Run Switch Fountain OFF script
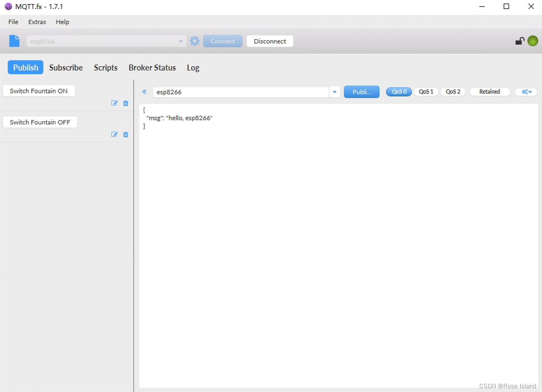 click(x=40, y=122)
